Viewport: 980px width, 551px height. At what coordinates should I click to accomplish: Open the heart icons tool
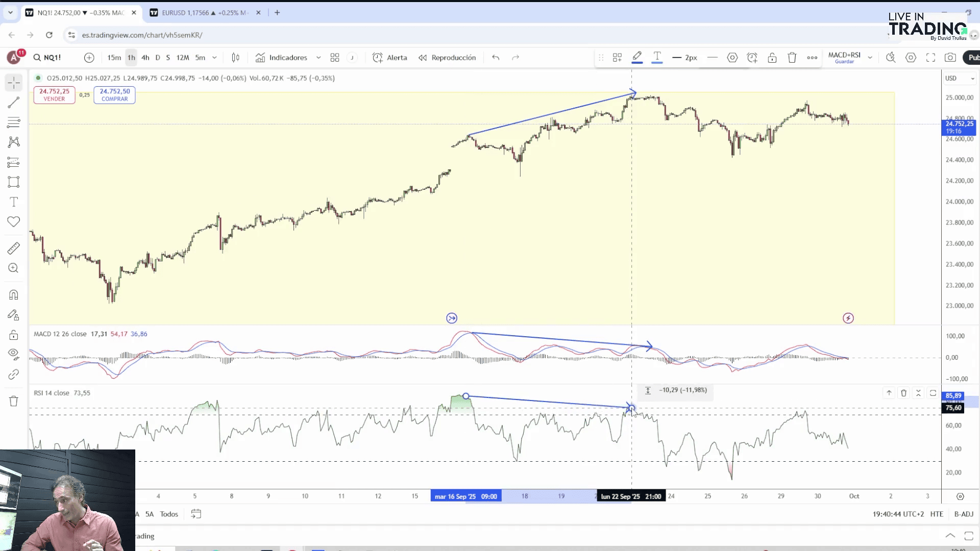pos(14,222)
